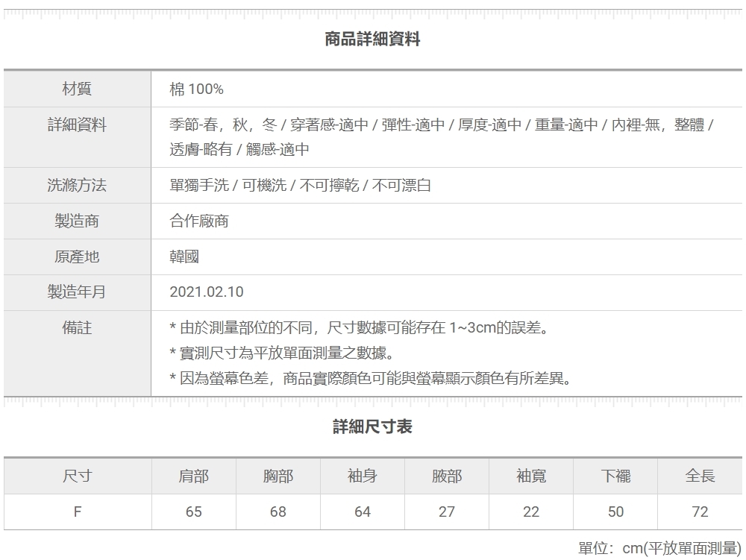Select the 袖寬 column header

(x=532, y=476)
